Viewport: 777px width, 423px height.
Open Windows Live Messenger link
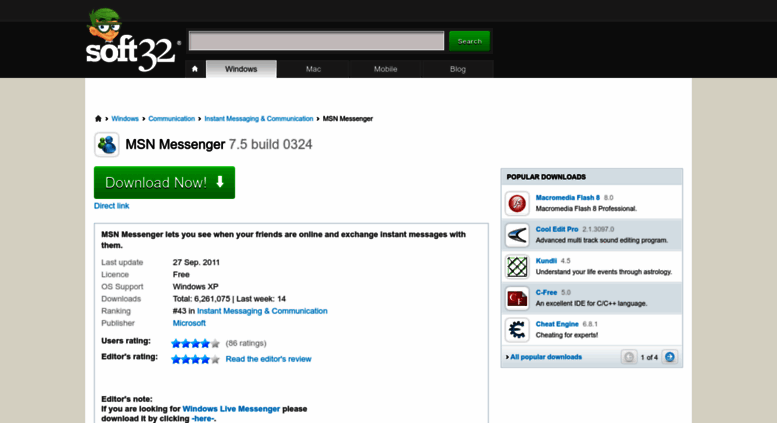pos(231,409)
